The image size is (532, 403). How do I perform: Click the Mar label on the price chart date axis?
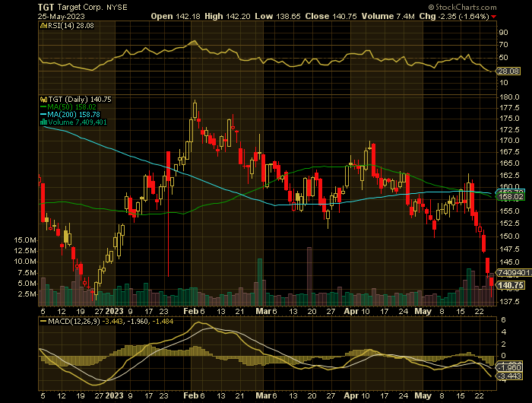point(263,311)
